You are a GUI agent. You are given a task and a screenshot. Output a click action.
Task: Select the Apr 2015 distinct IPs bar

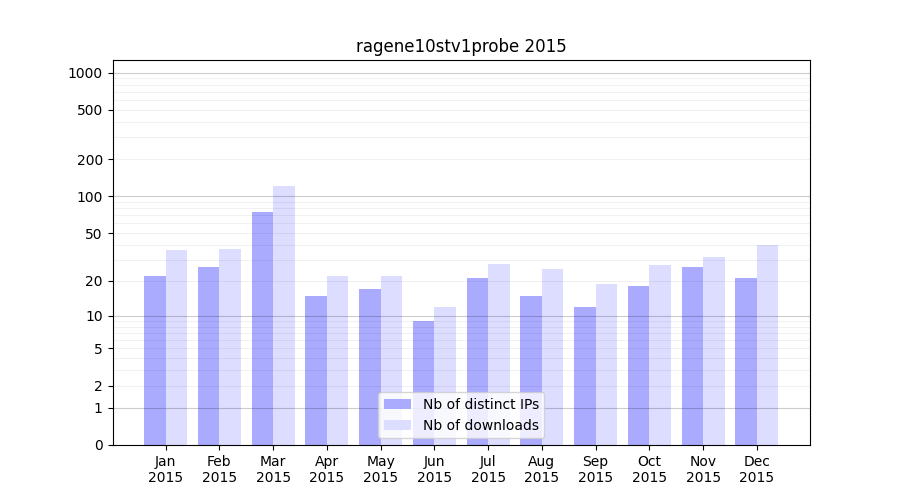click(316, 370)
